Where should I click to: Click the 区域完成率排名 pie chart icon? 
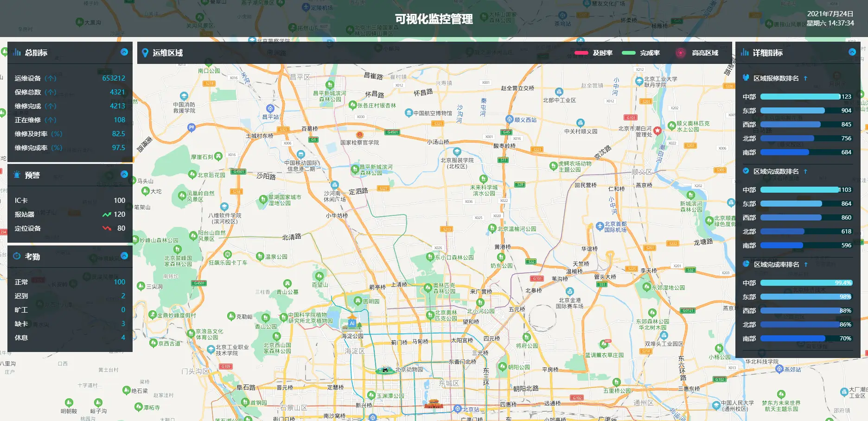click(746, 264)
